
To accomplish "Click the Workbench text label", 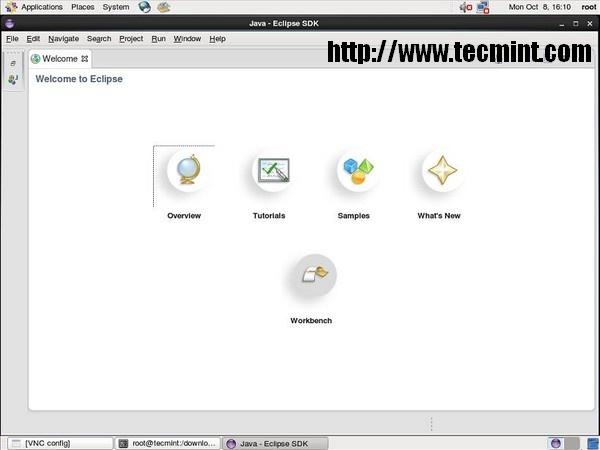I will click(x=311, y=321).
